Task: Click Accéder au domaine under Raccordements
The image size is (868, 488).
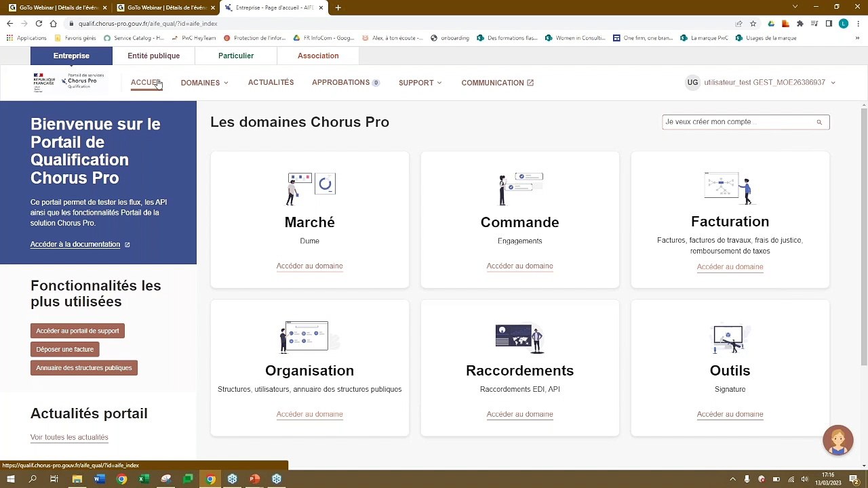Action: point(519,414)
